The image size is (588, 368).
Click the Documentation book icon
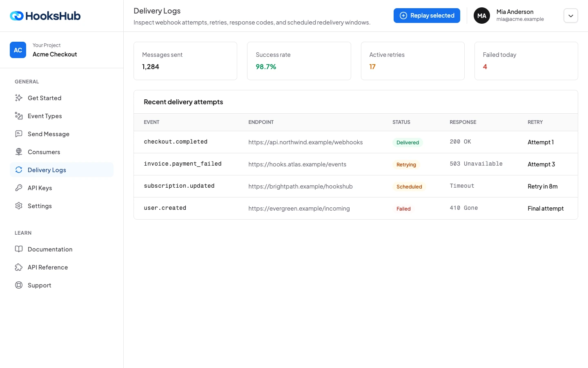pyautogui.click(x=19, y=249)
